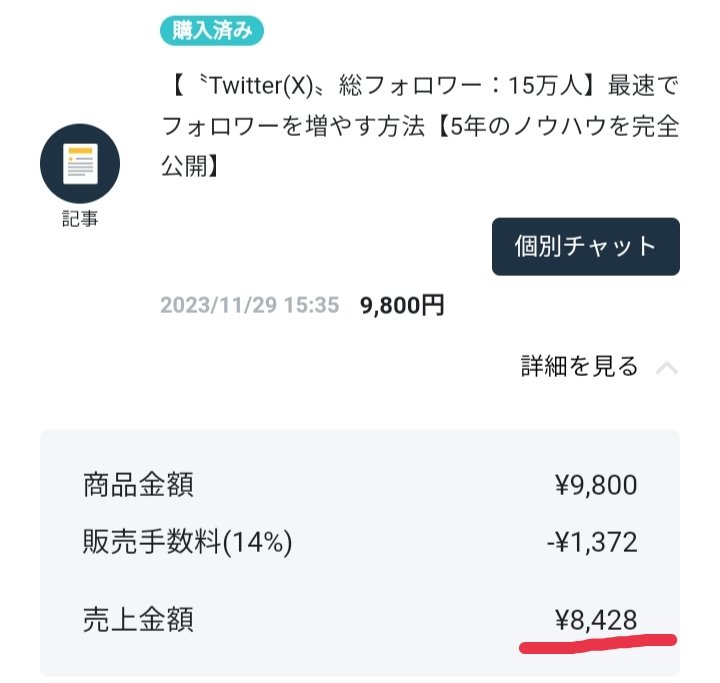The image size is (720, 683).
Task: Select the 商品金額 row label
Action: (x=138, y=485)
